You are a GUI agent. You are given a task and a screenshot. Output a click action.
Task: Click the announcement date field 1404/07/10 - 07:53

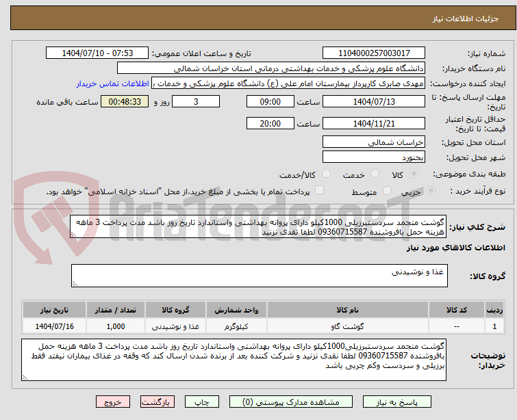97,53
